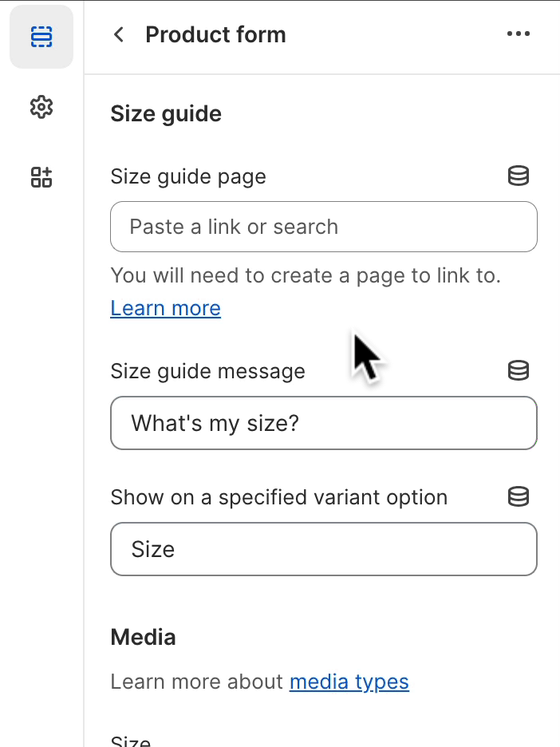Click the Size guide page link field
Viewport: 560px width, 747px height.
tap(323, 227)
